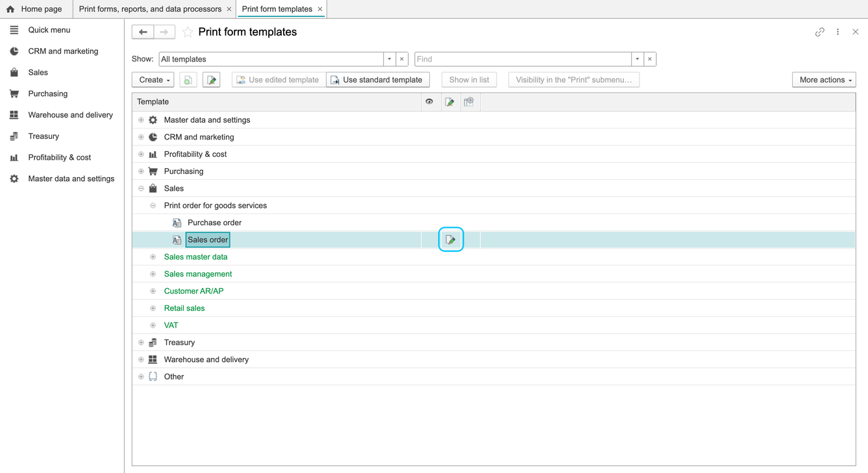Click the Home page house icon
The width and height of the screenshot is (868, 473).
(x=10, y=9)
